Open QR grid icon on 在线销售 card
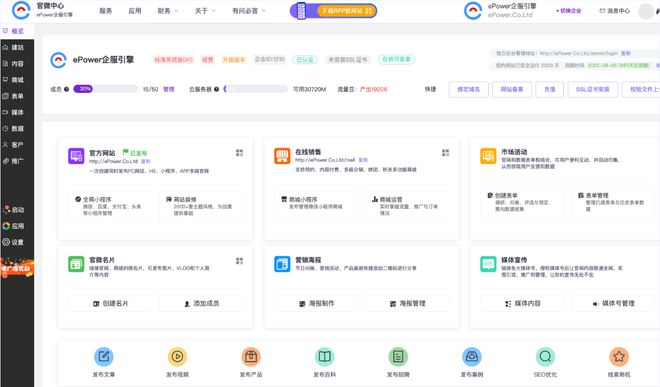660x387 pixels. pyautogui.click(x=445, y=152)
